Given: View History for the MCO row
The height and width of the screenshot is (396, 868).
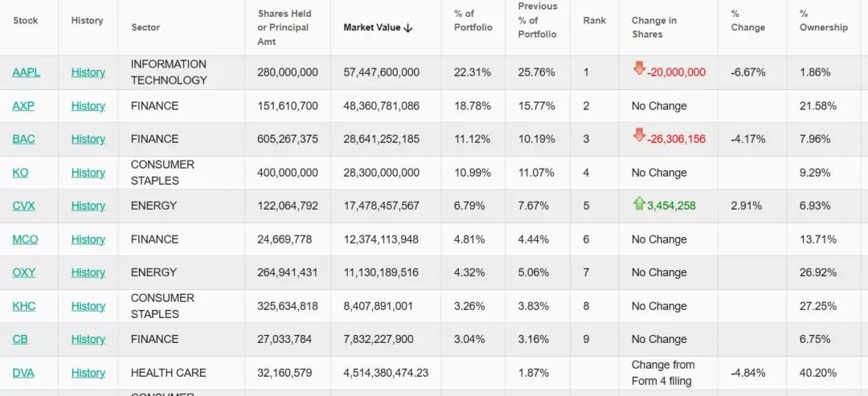Looking at the screenshot, I should tap(88, 239).
